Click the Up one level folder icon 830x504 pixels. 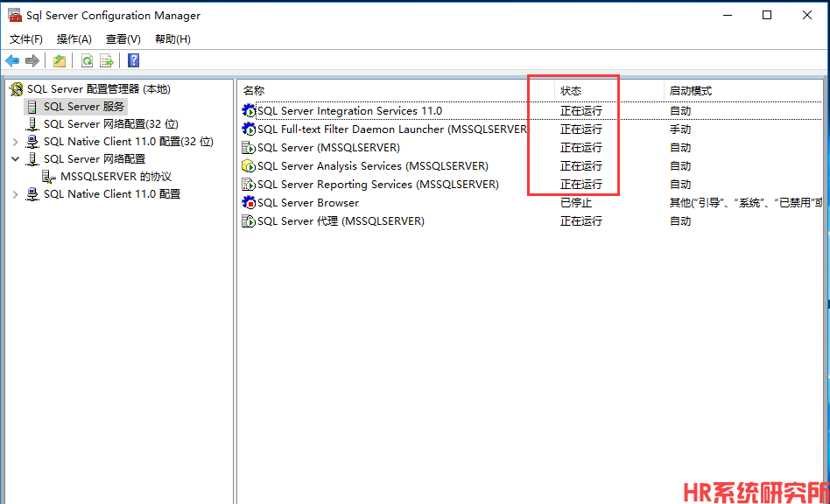pyautogui.click(x=60, y=61)
